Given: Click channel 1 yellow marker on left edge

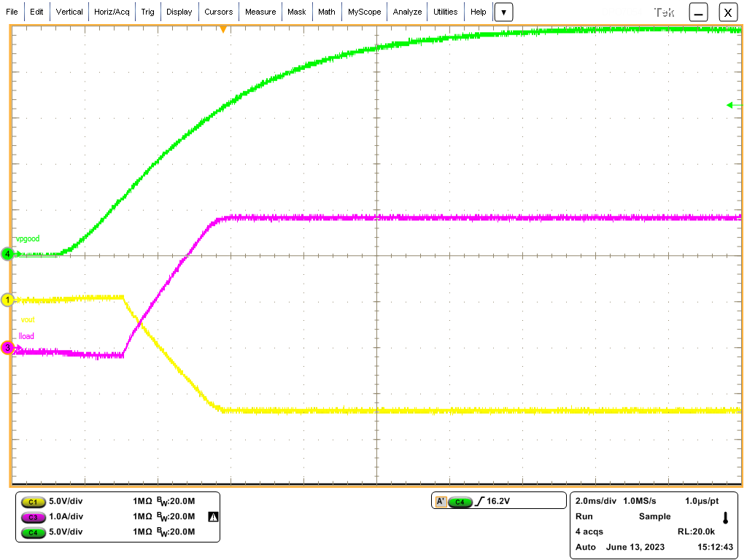Looking at the screenshot, I should pos(7,299).
